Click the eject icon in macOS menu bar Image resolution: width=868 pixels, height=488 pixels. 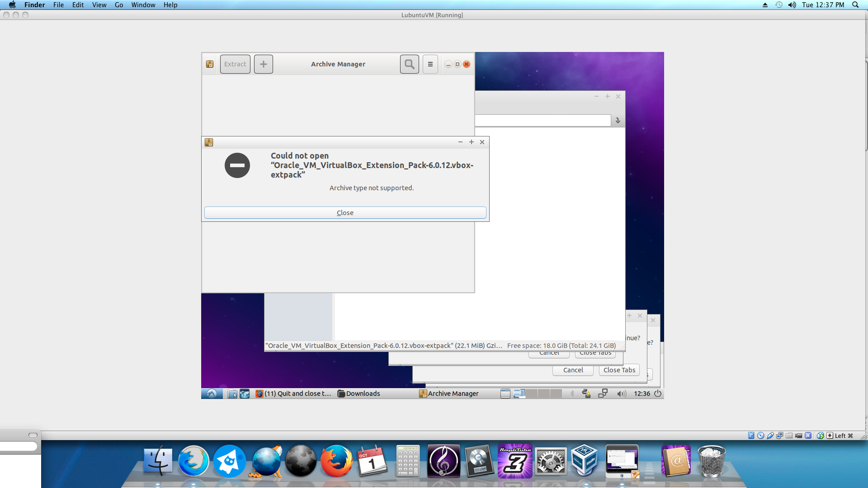765,5
